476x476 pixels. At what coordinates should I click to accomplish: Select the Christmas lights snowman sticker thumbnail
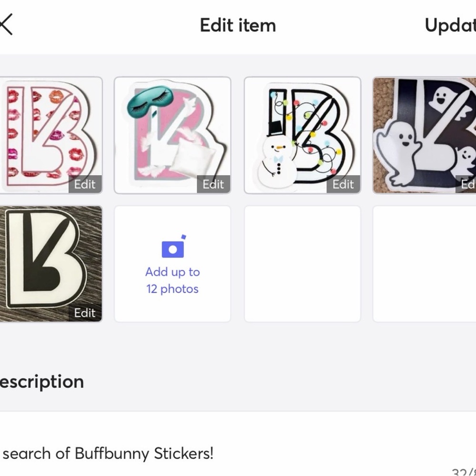pyautogui.click(x=303, y=133)
